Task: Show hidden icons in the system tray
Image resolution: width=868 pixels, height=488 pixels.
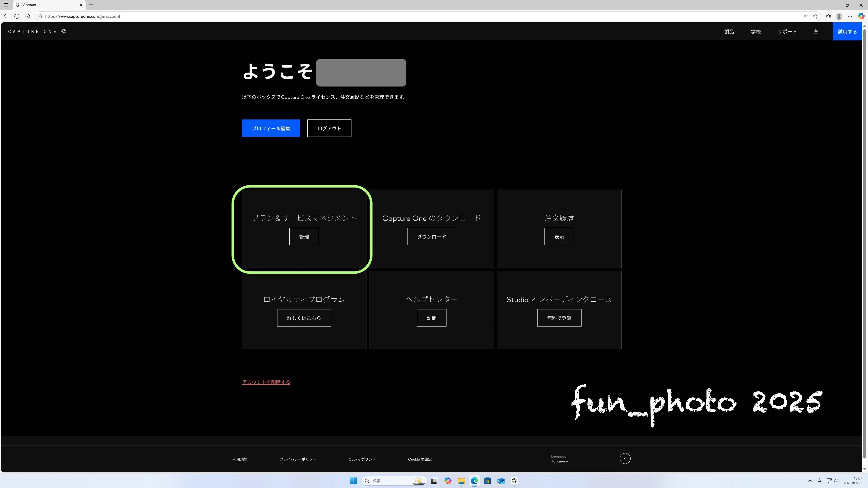Action: (810, 481)
